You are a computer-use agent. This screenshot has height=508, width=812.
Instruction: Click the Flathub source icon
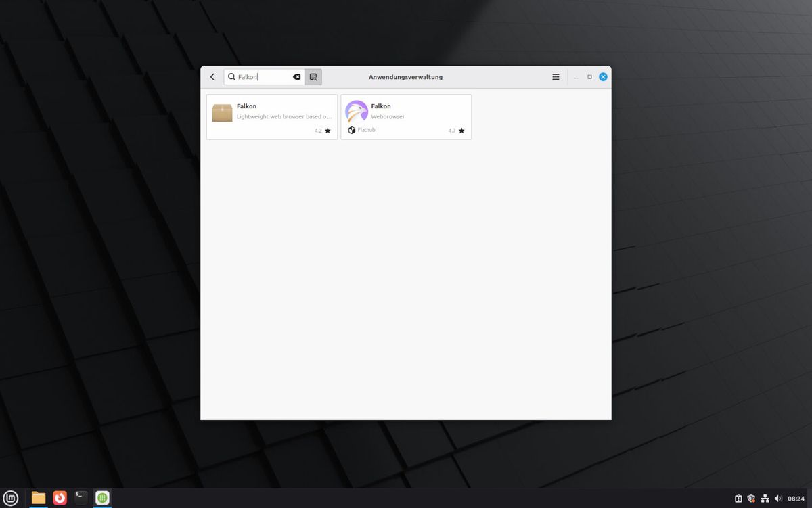(x=352, y=130)
